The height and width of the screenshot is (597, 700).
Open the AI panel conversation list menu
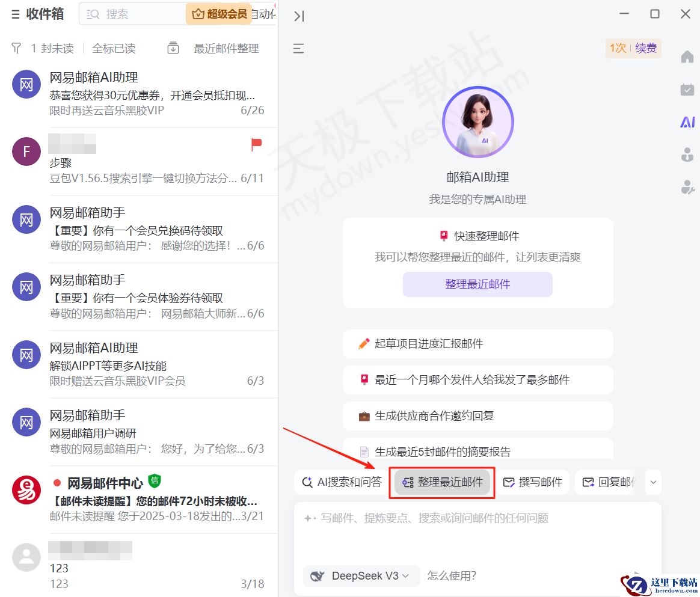tap(299, 48)
